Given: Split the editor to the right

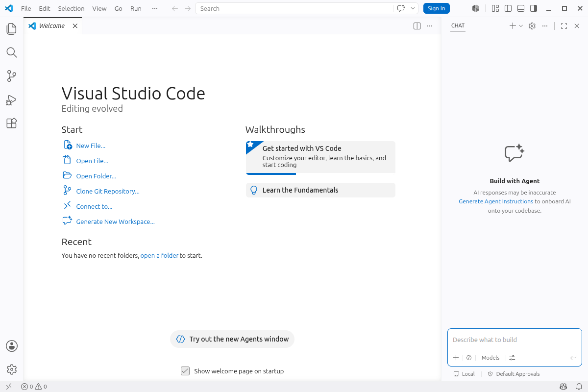Looking at the screenshot, I should point(417,26).
